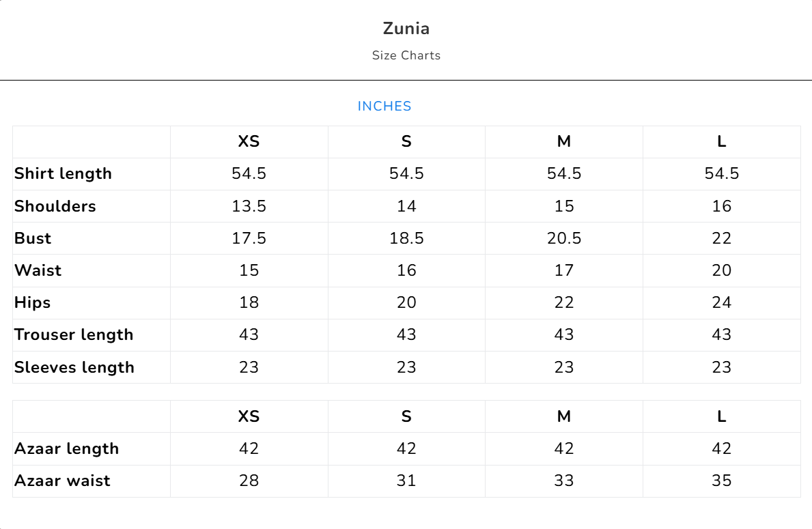The width and height of the screenshot is (812, 529).
Task: Click the Size Charts subtitle text
Action: point(406,56)
